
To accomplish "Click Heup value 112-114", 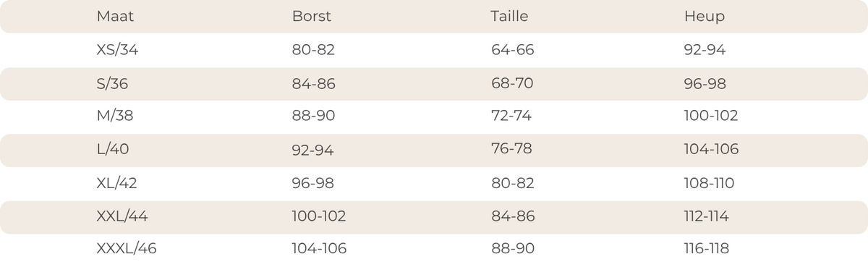I will tap(707, 216).
